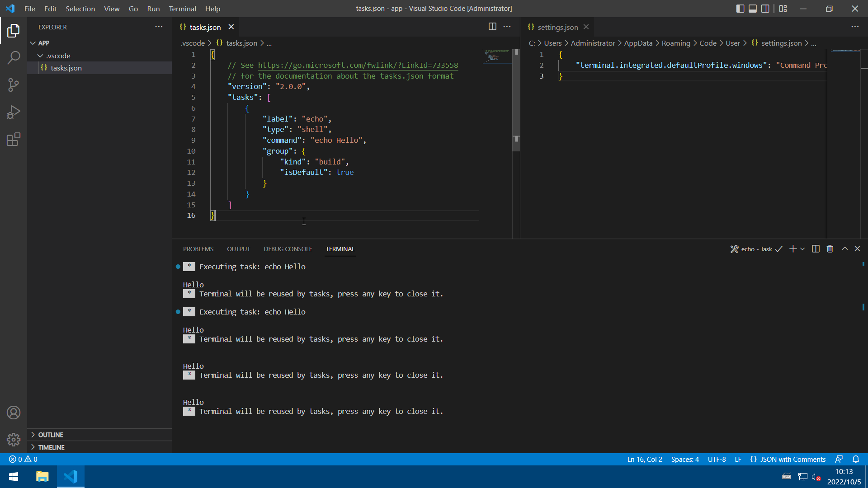
Task: Open File Explorer from taskbar
Action: tap(42, 477)
